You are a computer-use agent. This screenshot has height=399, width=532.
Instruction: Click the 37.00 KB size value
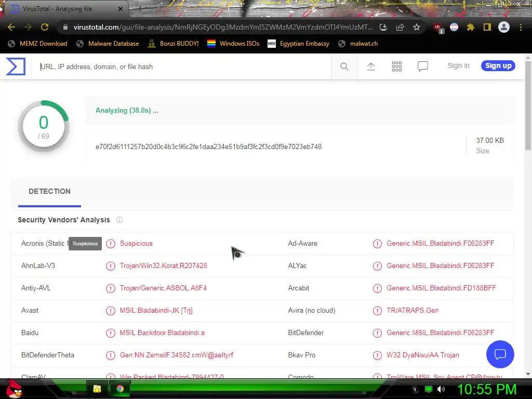[x=490, y=140]
